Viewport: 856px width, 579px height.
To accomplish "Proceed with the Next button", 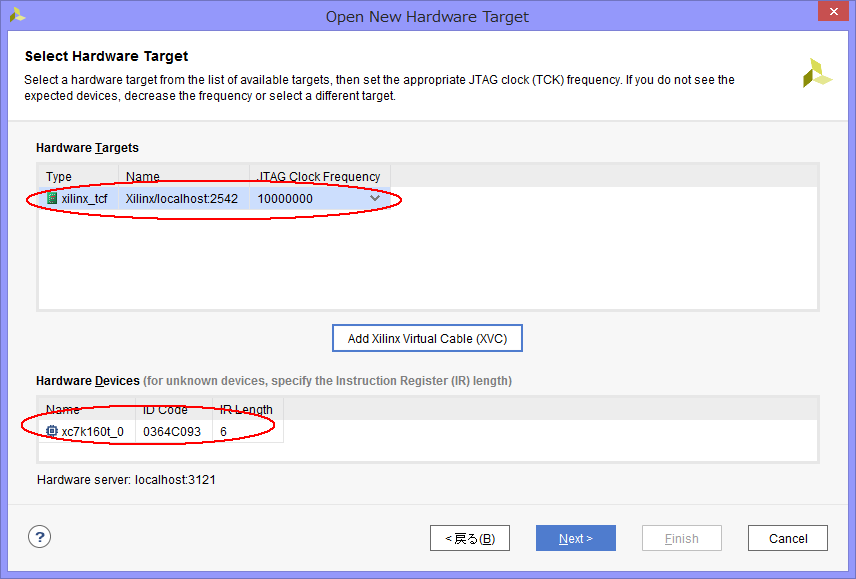I will (x=575, y=538).
